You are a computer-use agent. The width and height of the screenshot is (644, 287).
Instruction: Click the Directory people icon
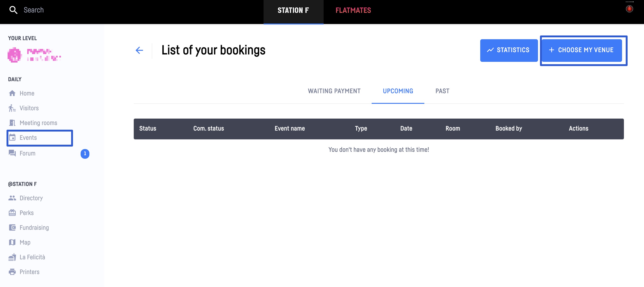(12, 198)
